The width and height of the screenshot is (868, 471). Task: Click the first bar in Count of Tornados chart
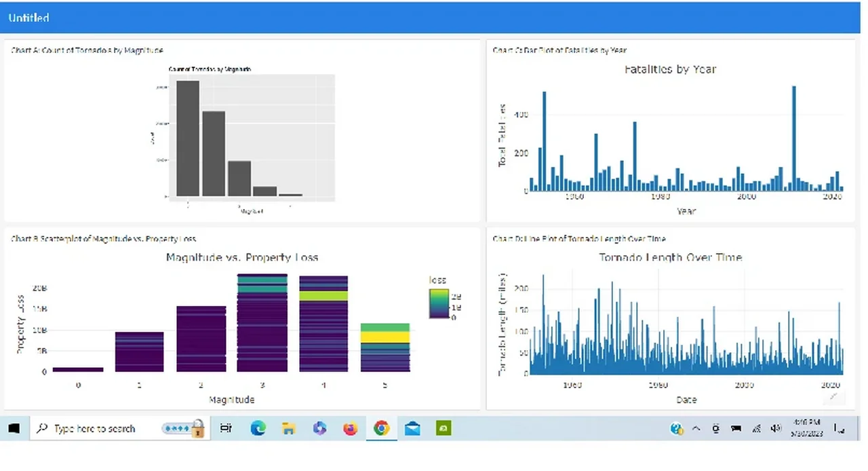click(189, 138)
